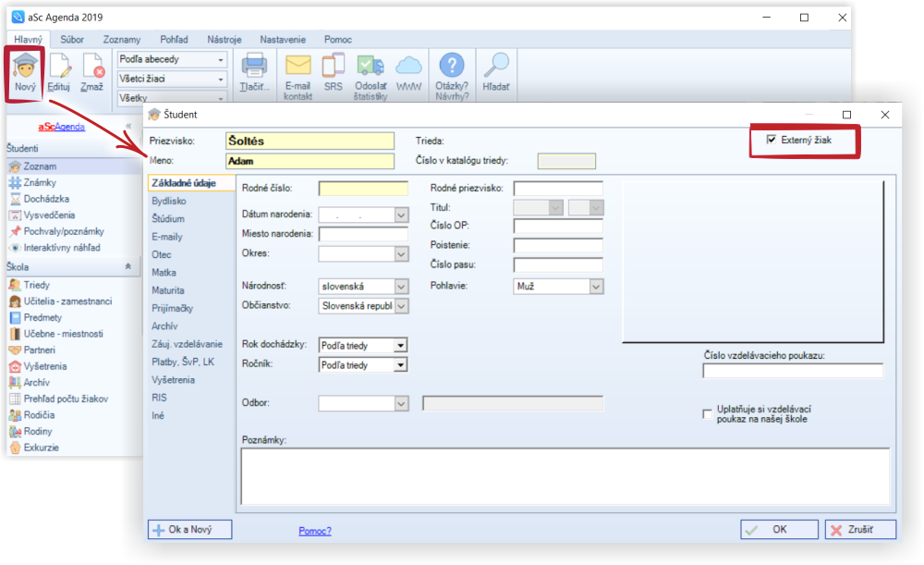This screenshot has width=924, height=565.
Task: Switch to the Bydlisko tab
Action: tap(169, 201)
